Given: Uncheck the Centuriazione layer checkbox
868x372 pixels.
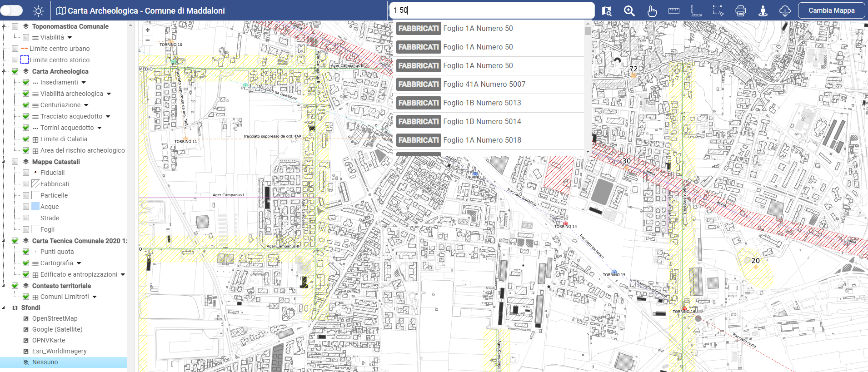Looking at the screenshot, I should [x=26, y=105].
